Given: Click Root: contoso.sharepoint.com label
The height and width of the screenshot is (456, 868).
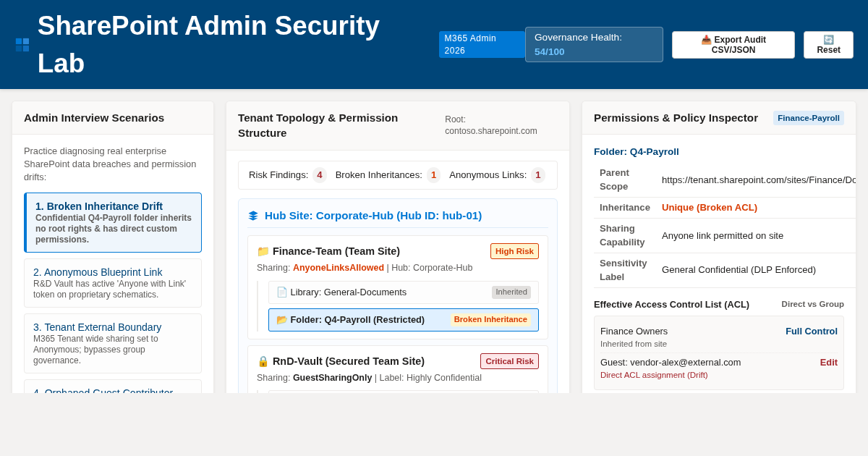Looking at the screenshot, I should [491, 125].
